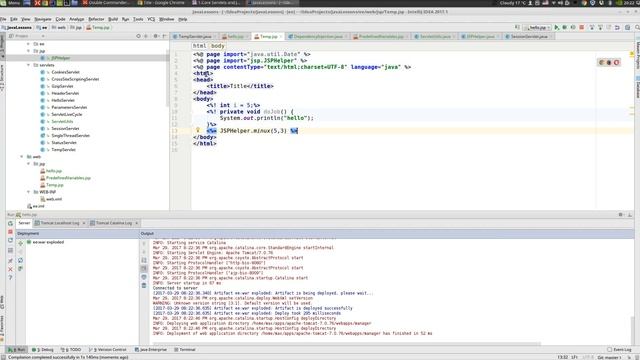Open page in Opera browser icon in editor
The image size is (640, 360).
(x=616, y=62)
